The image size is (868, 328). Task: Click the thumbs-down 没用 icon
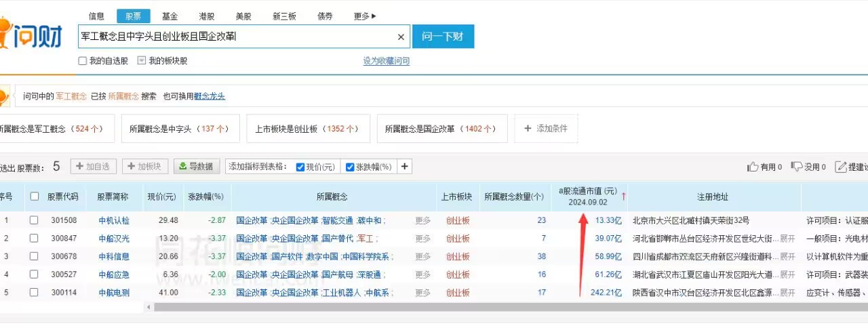(797, 167)
